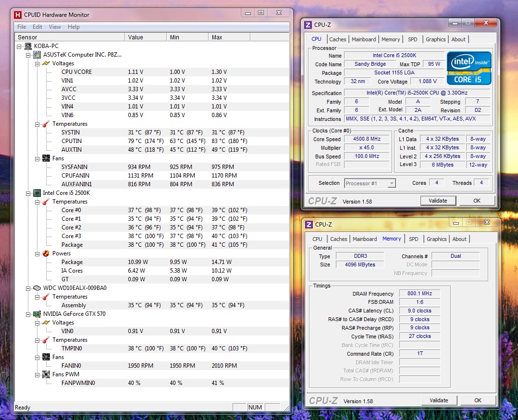This screenshot has height=420, width=518.
Task: Click the WDC hard drive icon
Action: click(37, 288)
